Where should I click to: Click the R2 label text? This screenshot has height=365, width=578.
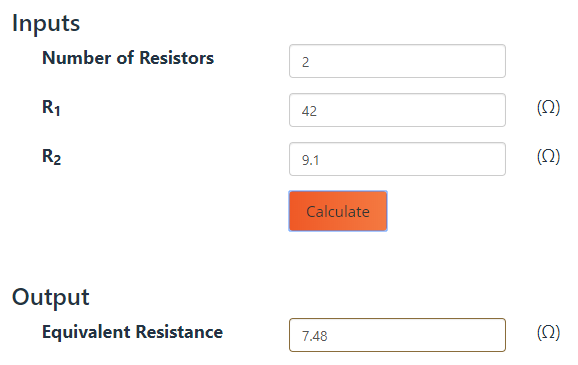[x=52, y=157]
